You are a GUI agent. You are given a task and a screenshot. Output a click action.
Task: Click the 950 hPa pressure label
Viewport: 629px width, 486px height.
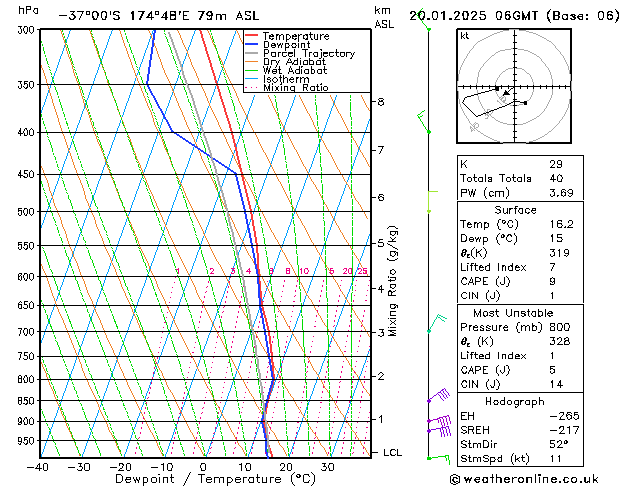(28, 441)
